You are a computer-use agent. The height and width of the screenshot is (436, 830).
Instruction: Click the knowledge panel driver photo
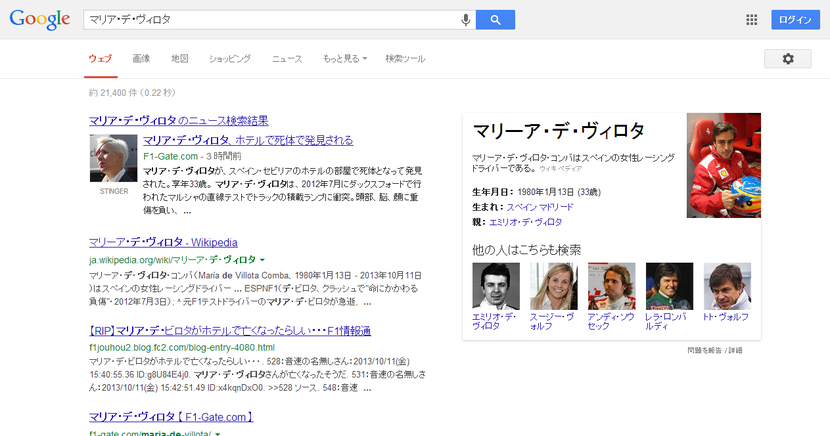coord(724,165)
